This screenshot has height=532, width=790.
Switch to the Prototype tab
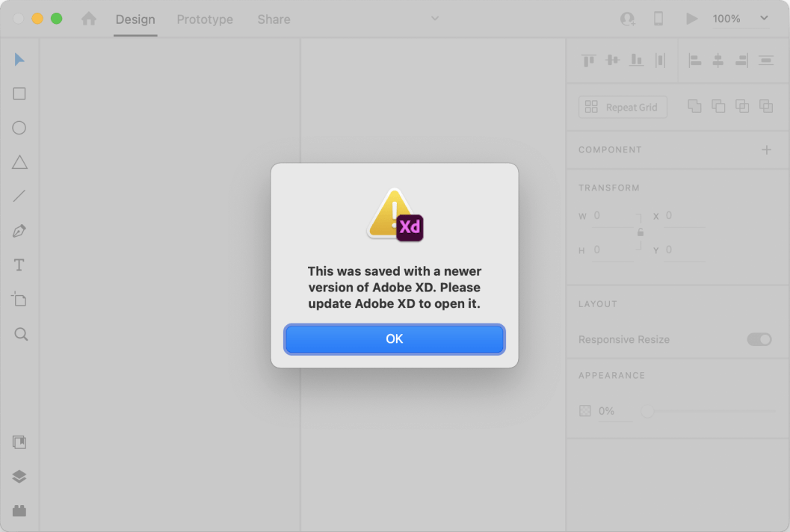coord(205,19)
